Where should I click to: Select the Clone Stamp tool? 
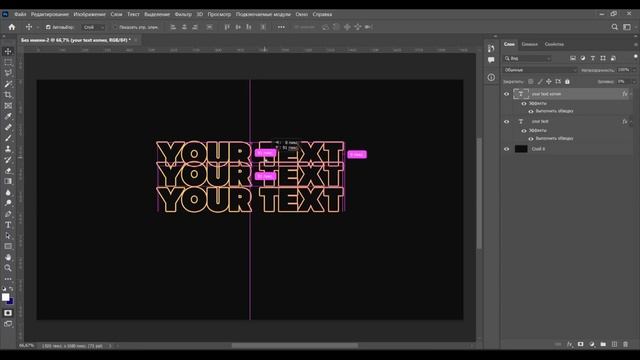[x=8, y=149]
